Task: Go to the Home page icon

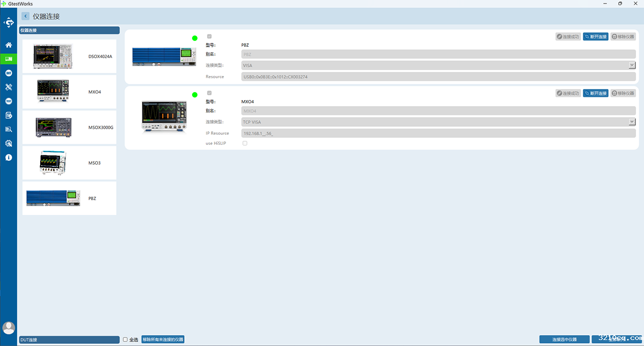Action: [x=9, y=45]
